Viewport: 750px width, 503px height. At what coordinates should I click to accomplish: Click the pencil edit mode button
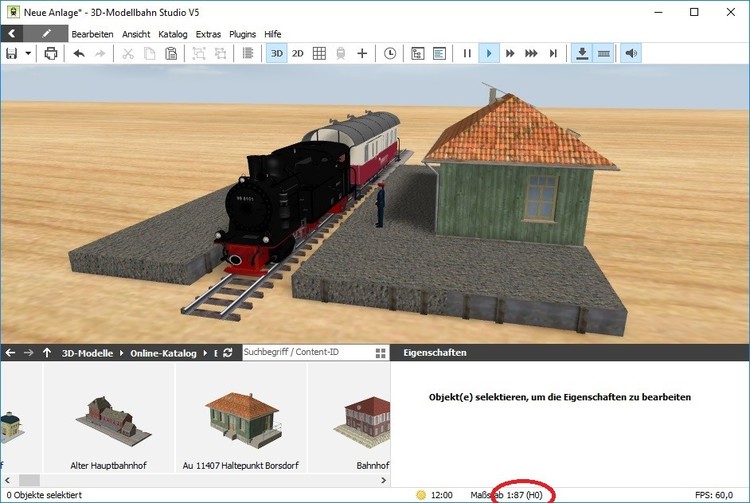(46, 33)
